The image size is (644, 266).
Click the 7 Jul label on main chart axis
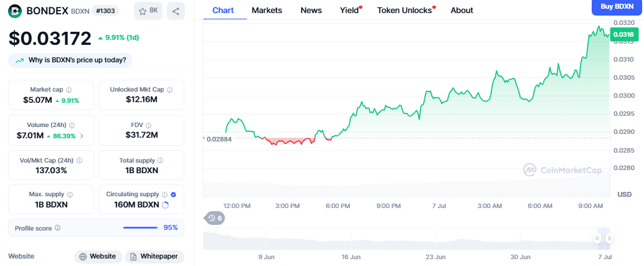(438, 206)
